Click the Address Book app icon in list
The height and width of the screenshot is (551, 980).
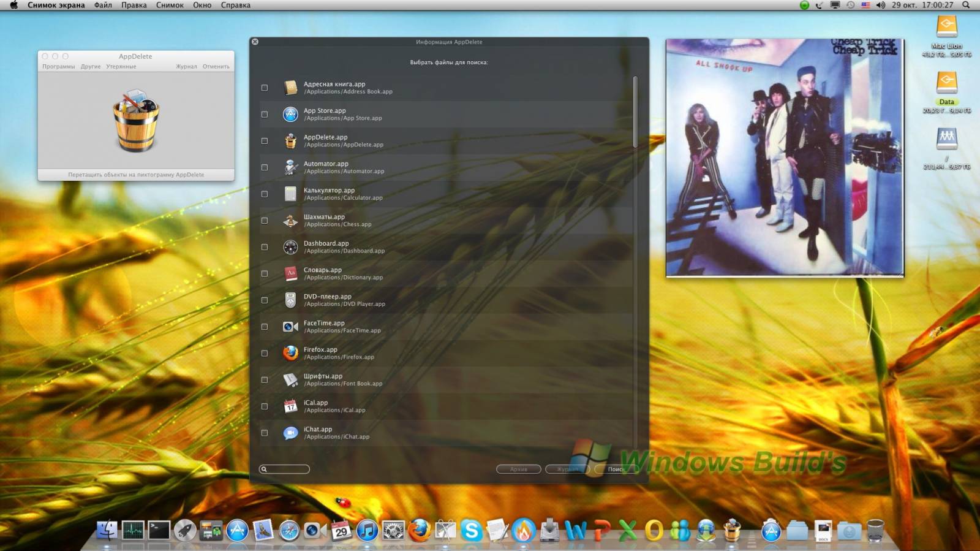coord(290,88)
